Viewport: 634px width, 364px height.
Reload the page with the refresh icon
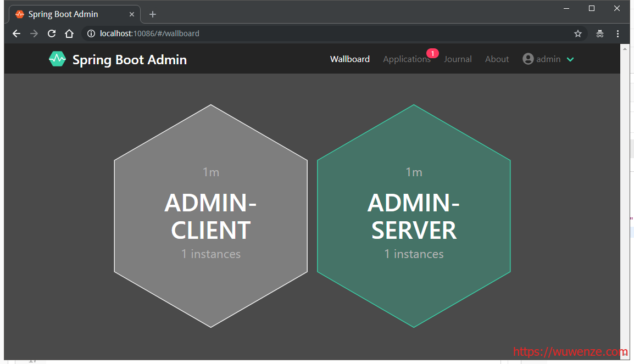[51, 33]
